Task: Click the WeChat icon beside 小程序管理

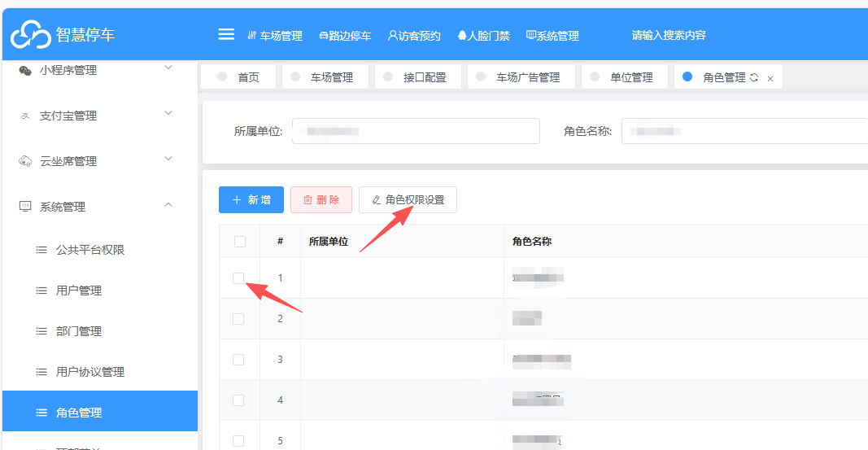Action: [x=25, y=70]
